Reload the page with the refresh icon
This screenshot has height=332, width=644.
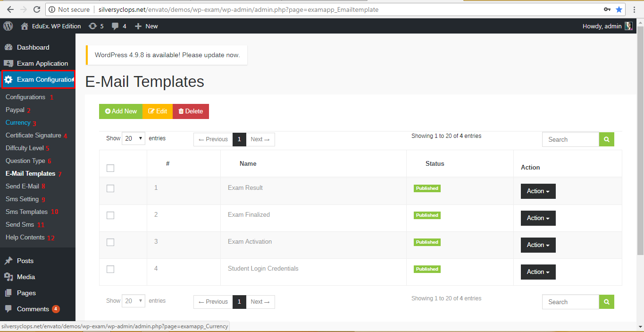click(37, 9)
